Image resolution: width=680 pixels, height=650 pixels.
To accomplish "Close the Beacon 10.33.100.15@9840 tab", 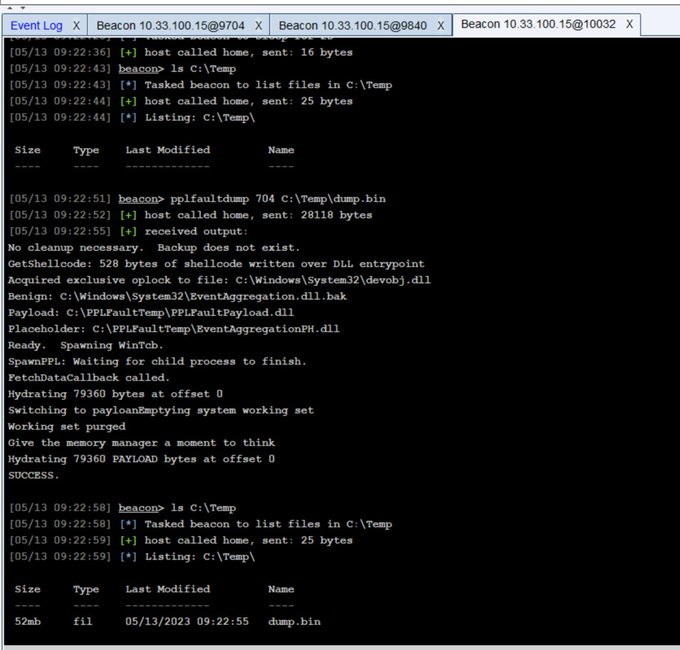I will 441,26.
